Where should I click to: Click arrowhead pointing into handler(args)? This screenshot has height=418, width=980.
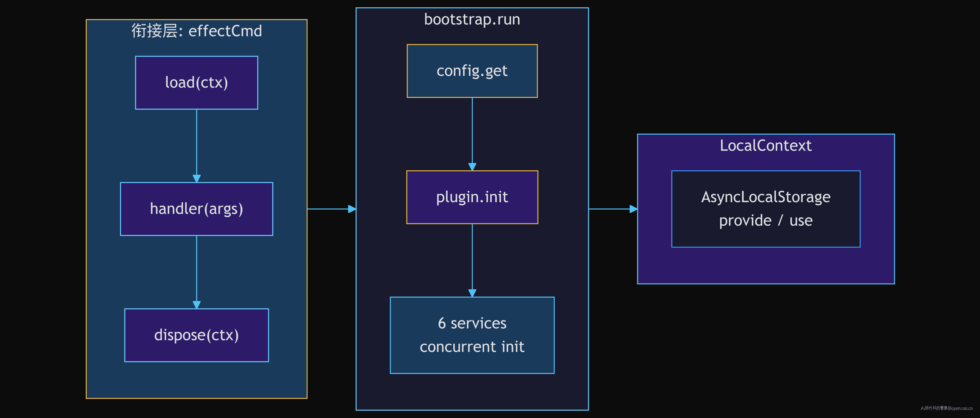[196, 179]
